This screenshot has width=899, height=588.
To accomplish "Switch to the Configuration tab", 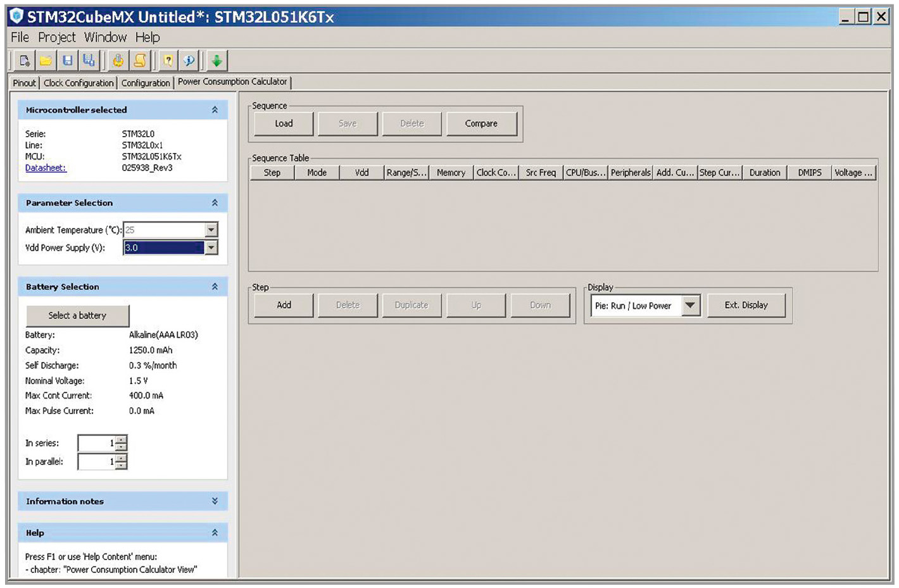I will tap(146, 83).
